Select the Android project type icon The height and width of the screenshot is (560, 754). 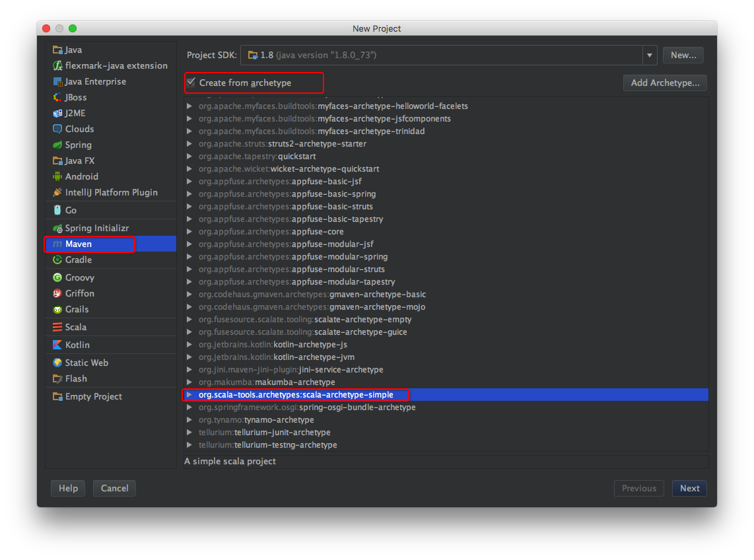[x=57, y=177]
